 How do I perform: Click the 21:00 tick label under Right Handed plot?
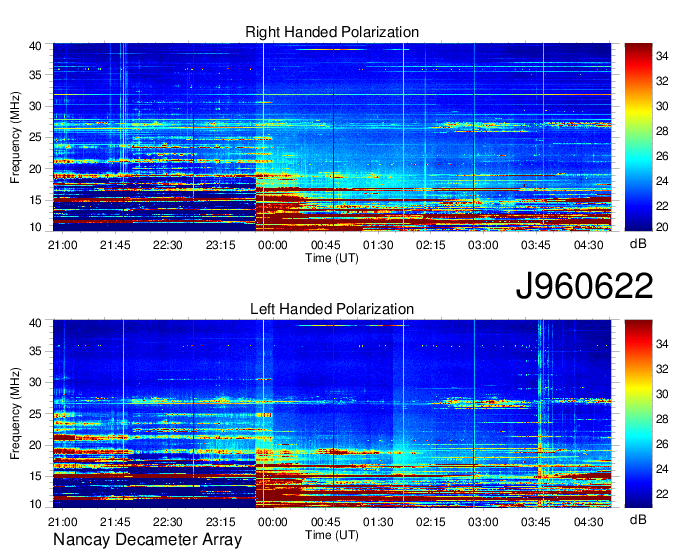62,245
